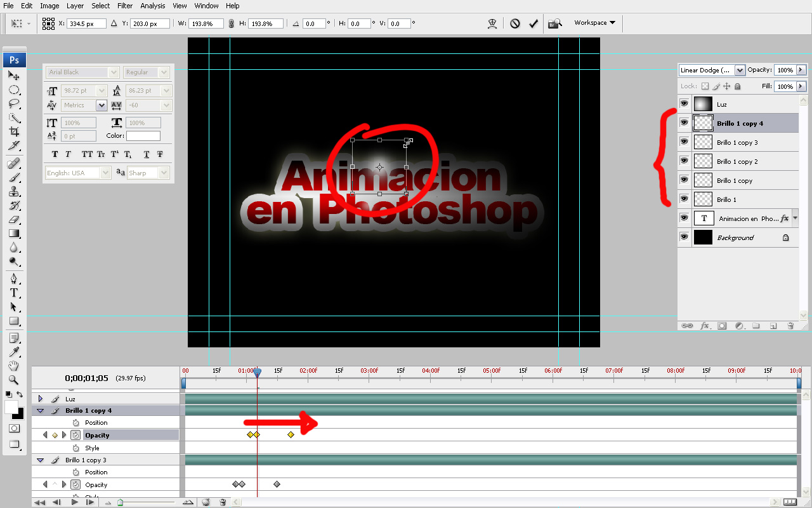
Task: Toggle visibility of the Background layer
Action: (684, 237)
